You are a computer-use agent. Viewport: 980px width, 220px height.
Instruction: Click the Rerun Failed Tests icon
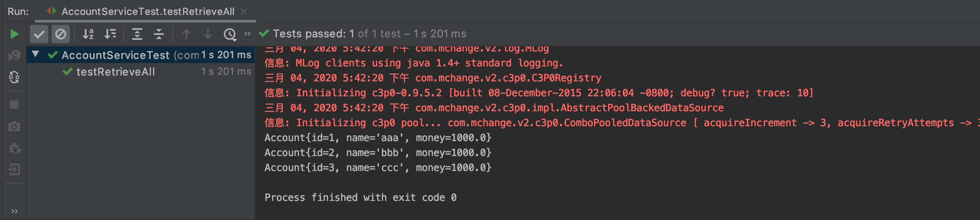coord(14,55)
